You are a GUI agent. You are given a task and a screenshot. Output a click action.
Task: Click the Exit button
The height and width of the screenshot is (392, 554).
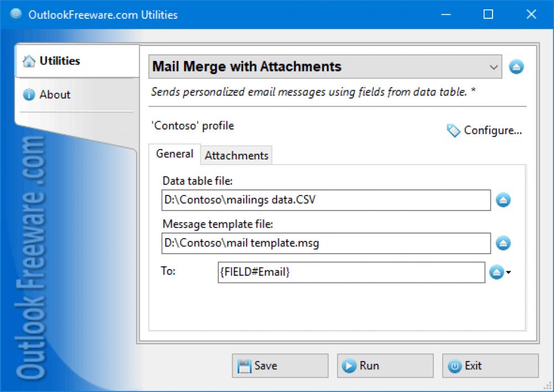[490, 365]
